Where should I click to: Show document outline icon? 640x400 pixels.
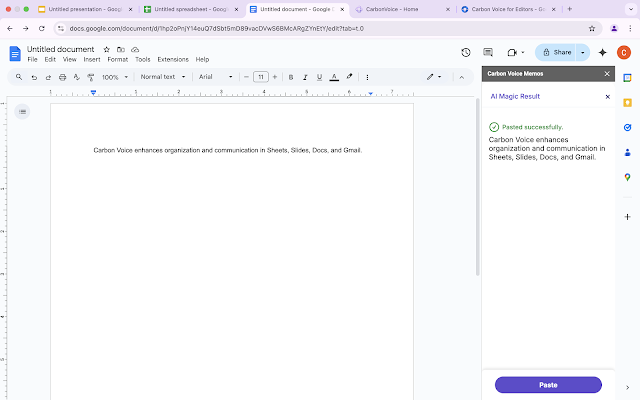coord(22,111)
